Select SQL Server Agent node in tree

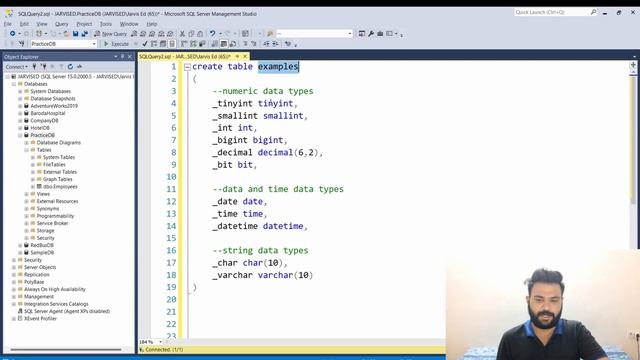[x=67, y=311]
